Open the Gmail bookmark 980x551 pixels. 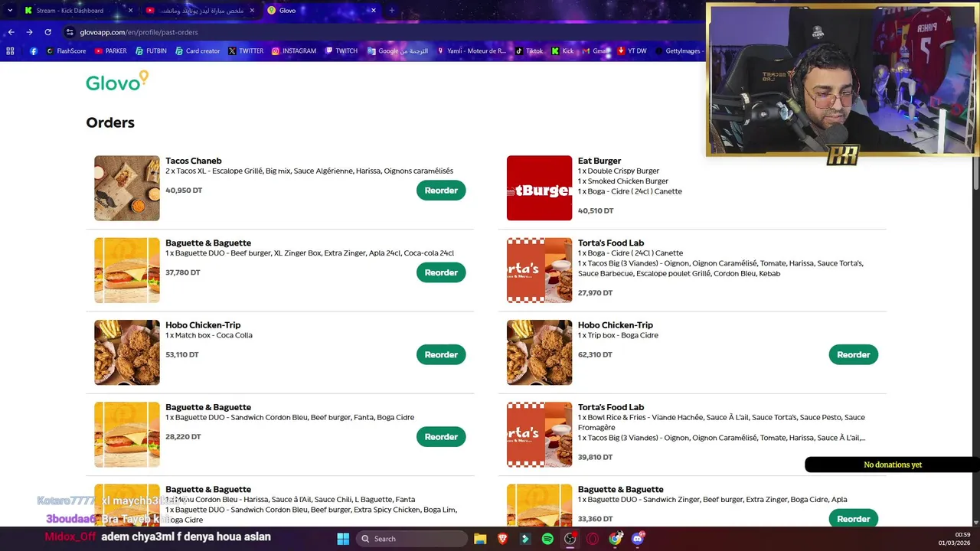tap(593, 51)
